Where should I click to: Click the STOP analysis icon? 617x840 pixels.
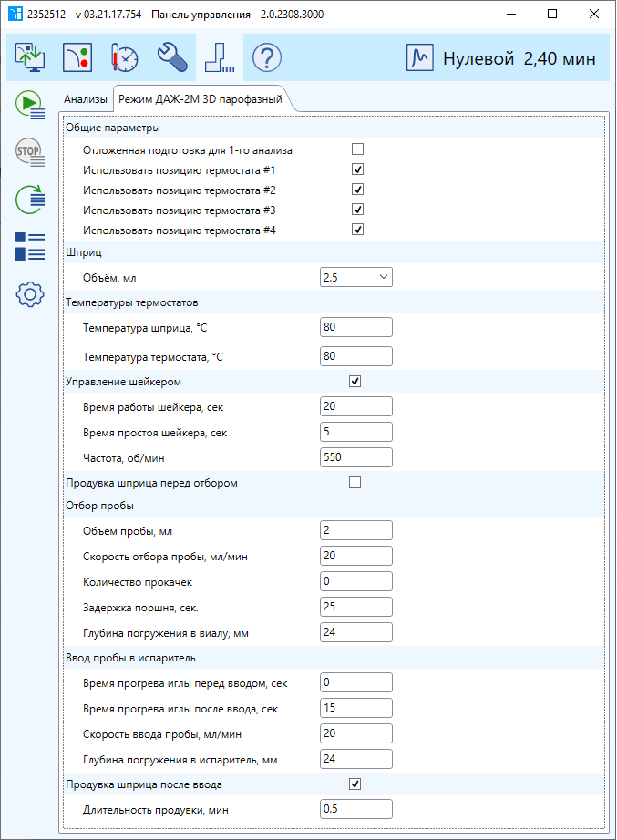tap(30, 152)
